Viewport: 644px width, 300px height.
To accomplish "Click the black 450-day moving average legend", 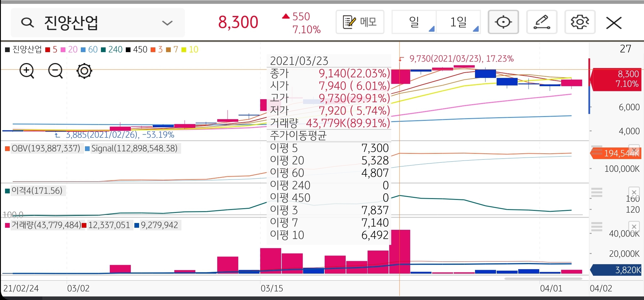I will coord(136,49).
